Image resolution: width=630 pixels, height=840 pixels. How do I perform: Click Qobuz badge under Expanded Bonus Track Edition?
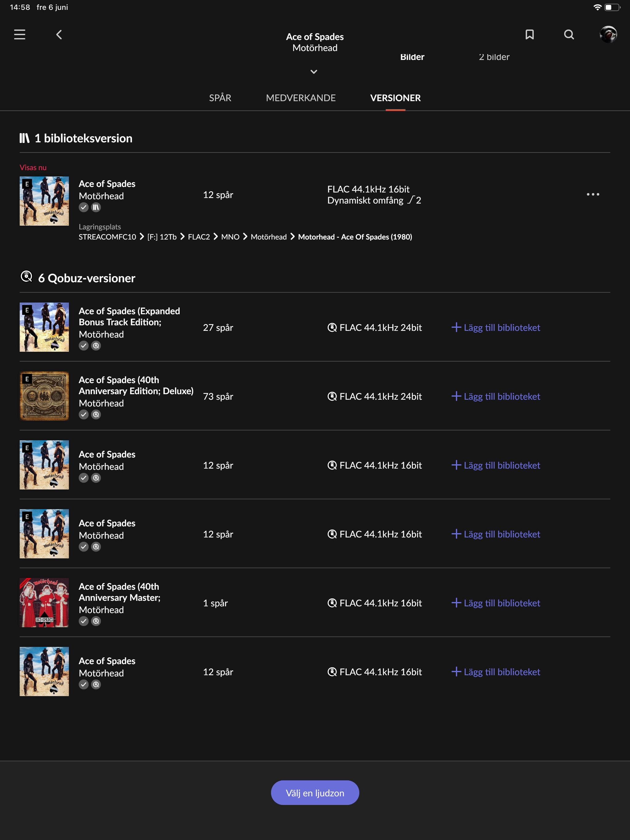[x=96, y=346]
